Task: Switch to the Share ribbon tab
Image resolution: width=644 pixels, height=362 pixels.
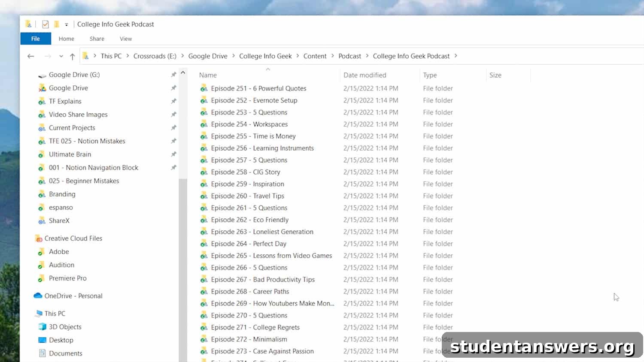Action: point(97,39)
